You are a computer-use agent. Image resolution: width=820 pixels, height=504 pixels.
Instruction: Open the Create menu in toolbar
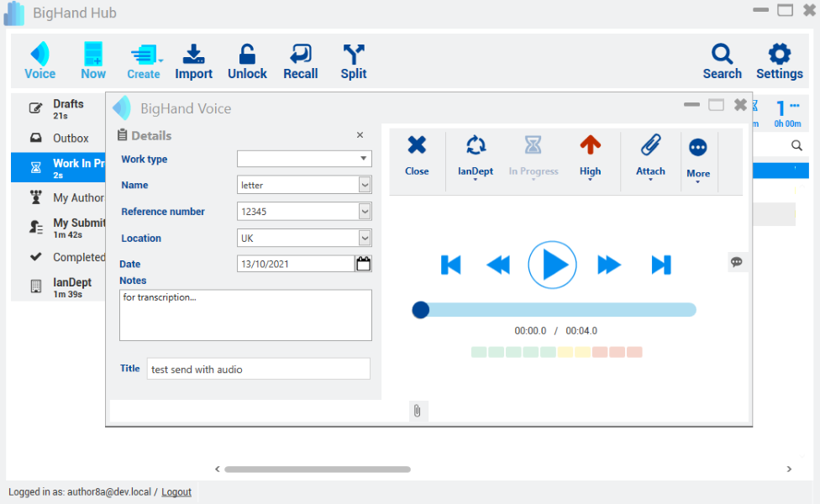(x=144, y=61)
